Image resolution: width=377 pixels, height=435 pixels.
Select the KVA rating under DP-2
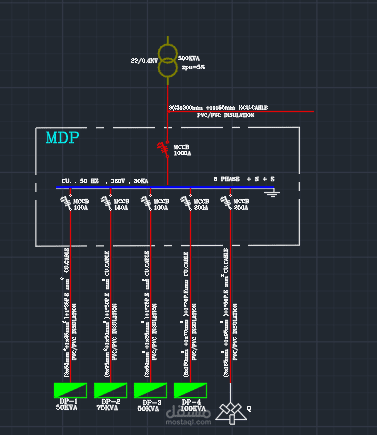[107, 408]
